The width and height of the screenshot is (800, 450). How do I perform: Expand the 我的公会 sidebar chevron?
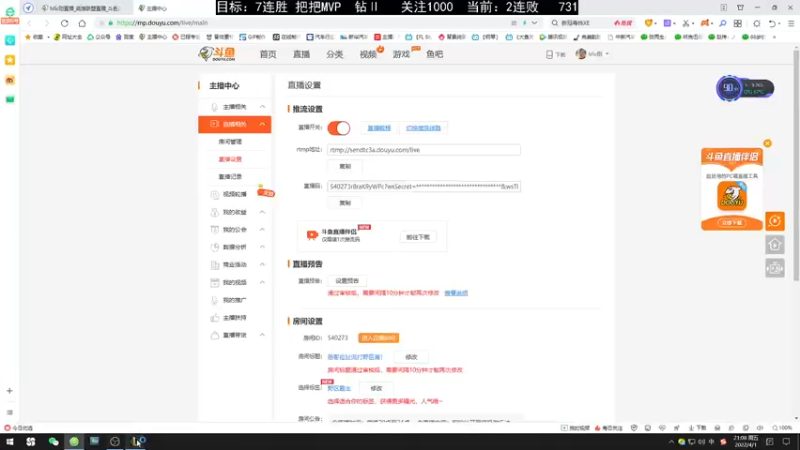[262, 230]
